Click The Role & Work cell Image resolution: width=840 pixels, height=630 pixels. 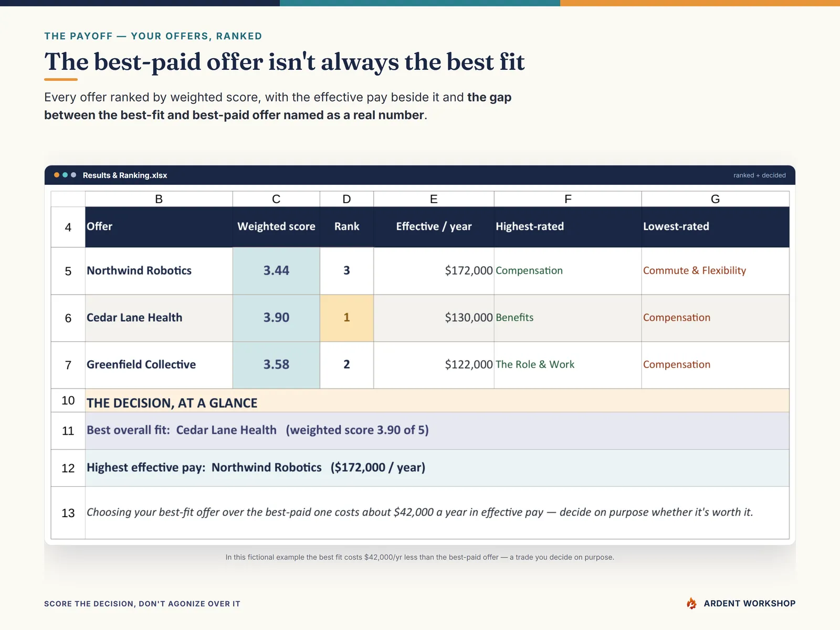click(x=568, y=365)
